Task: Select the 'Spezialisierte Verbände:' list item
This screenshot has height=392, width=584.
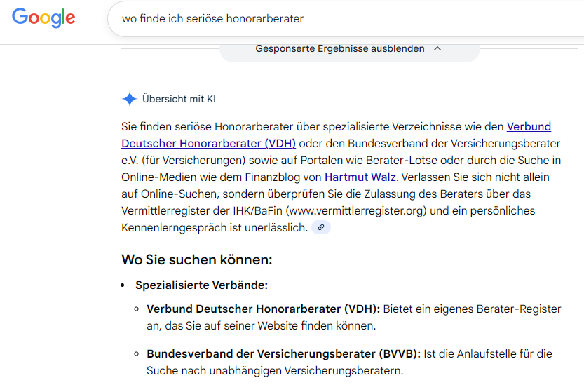Action: 201,285
